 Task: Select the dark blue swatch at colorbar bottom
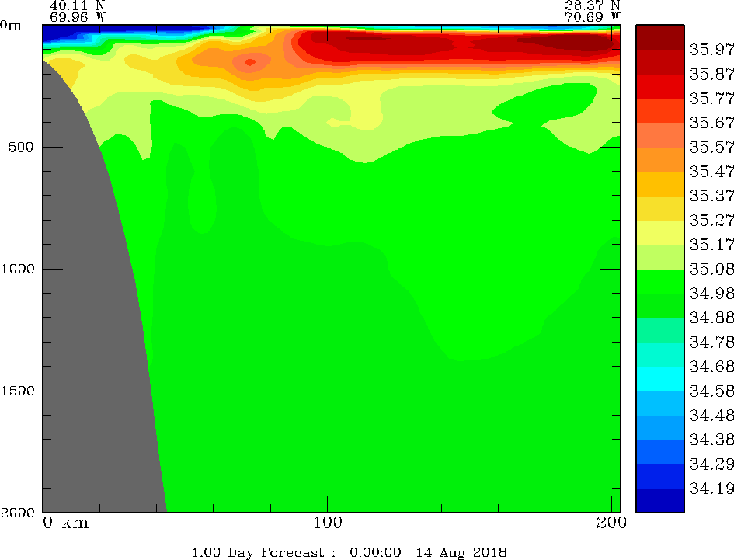click(660, 500)
